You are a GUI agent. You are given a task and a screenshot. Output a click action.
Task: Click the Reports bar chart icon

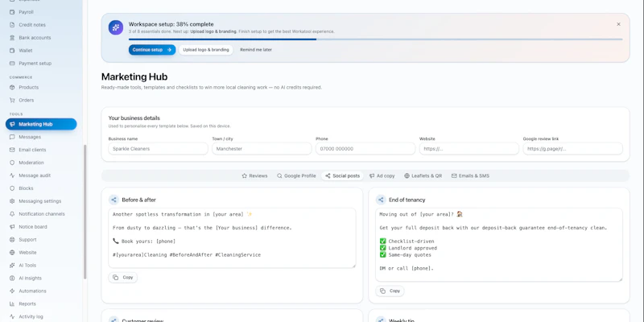tap(12, 304)
